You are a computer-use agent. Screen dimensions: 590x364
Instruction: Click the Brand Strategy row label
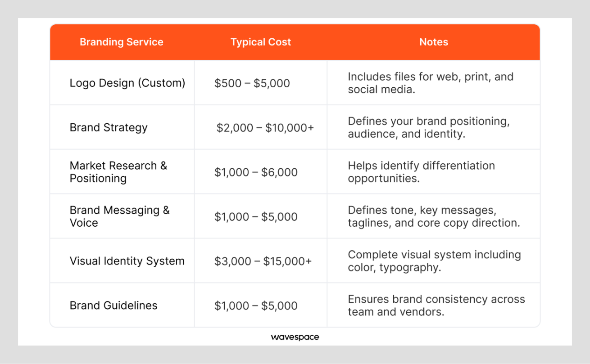tap(109, 127)
